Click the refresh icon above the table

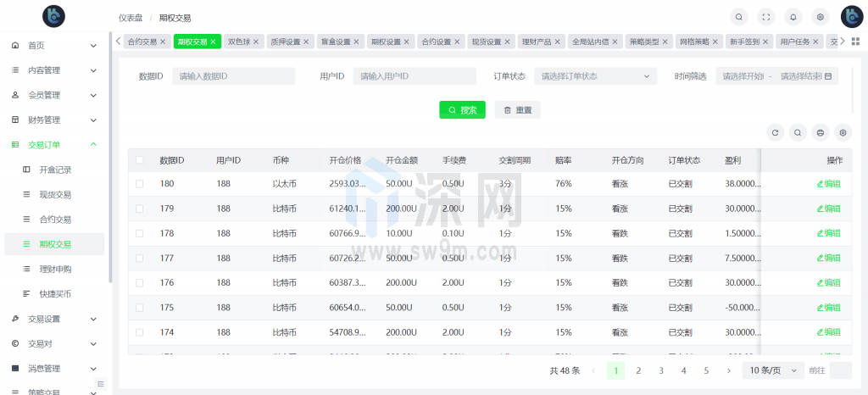(775, 132)
